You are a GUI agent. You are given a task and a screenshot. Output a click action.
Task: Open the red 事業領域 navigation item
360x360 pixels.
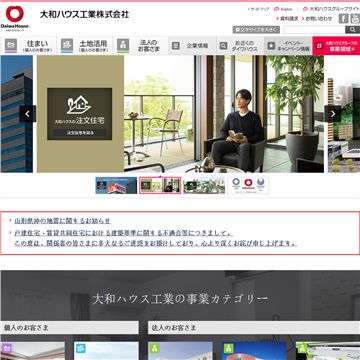pyautogui.click(x=336, y=46)
